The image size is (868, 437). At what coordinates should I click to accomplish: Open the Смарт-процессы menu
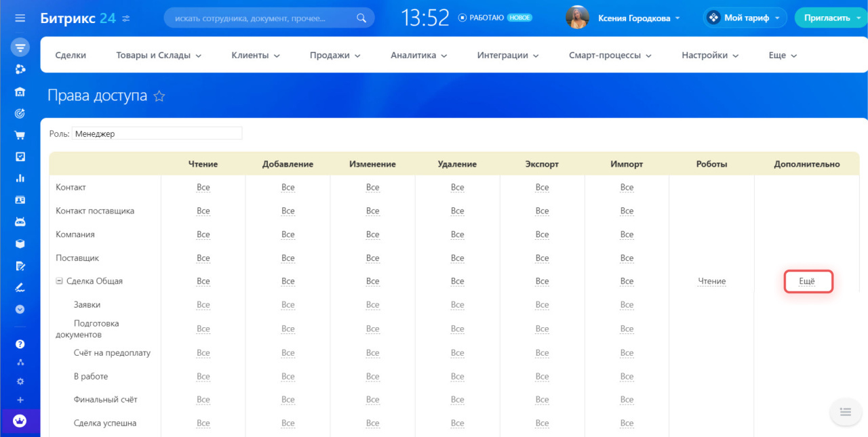(610, 56)
